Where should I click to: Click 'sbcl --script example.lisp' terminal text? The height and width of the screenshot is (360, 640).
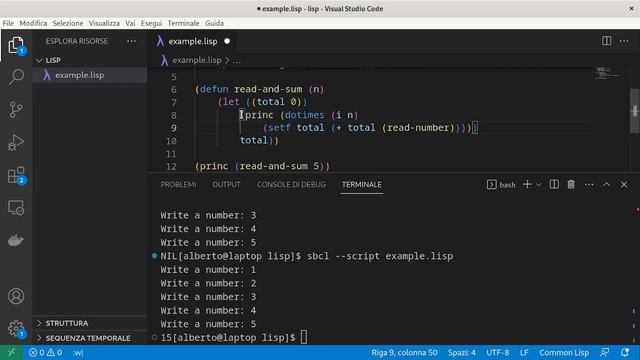coord(380,256)
